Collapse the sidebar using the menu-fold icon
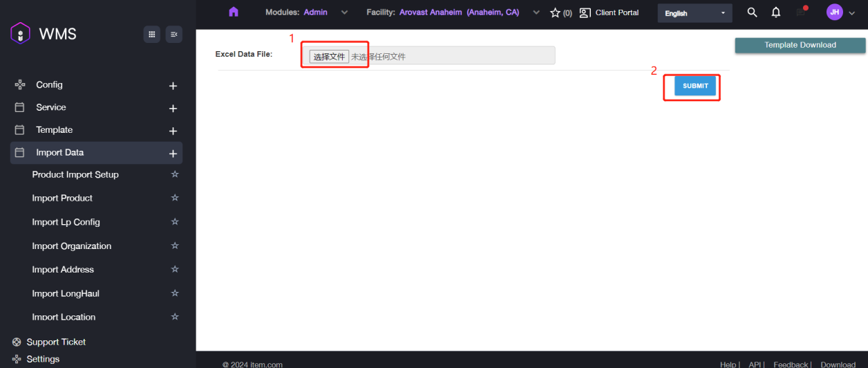Screen dimensions: 868x368 click(174, 34)
